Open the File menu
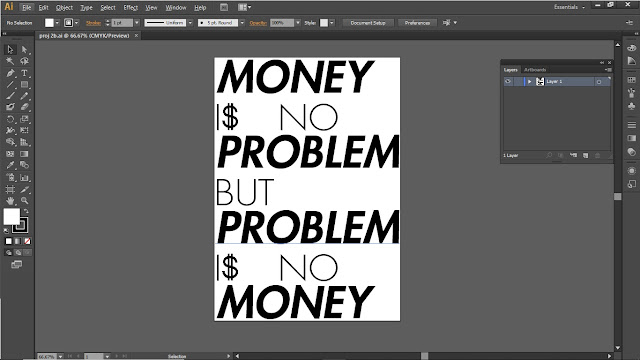 point(27,7)
